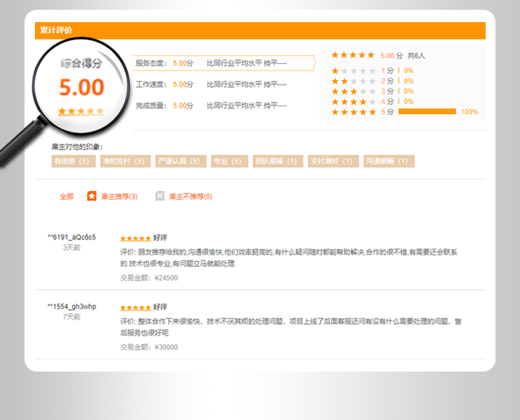Click the 1-star rating row stars
Image resolution: width=520 pixels, height=420 pixels.
[353, 71]
